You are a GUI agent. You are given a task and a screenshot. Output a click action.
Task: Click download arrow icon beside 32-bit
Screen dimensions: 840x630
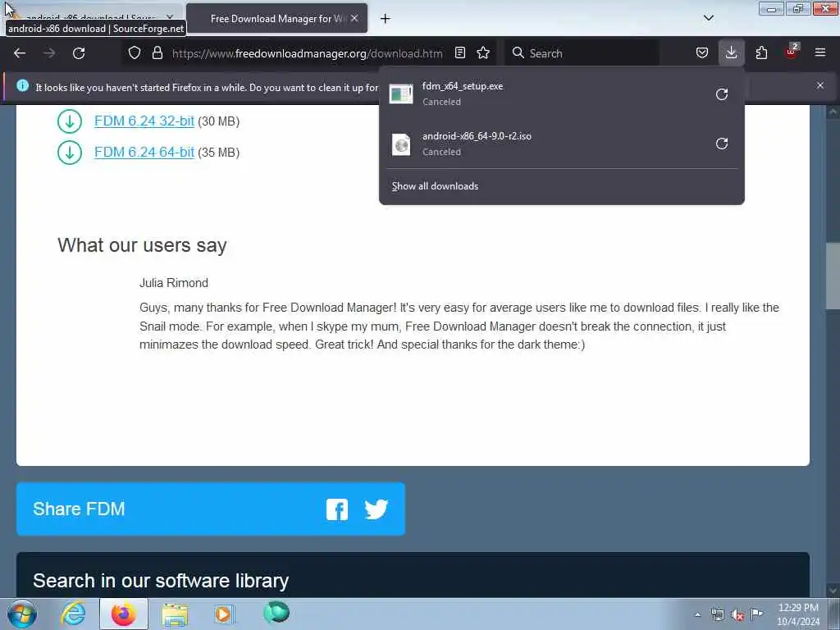(x=70, y=121)
